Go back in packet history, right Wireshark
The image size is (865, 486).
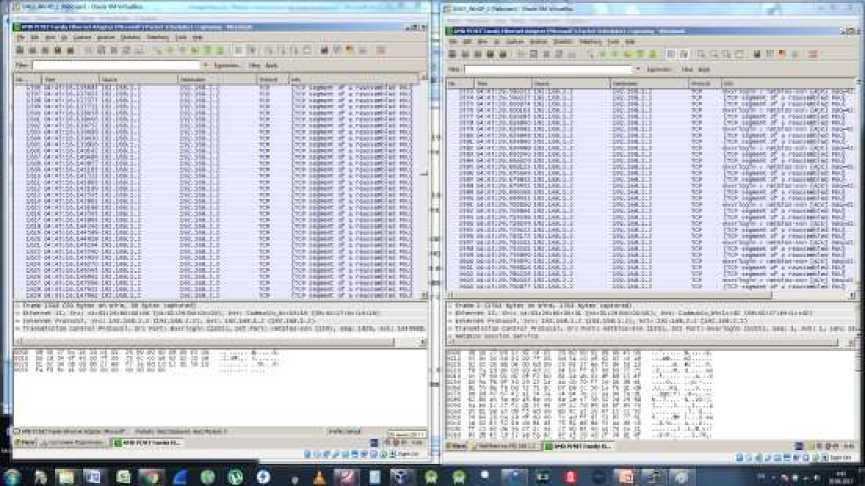pos(603,55)
